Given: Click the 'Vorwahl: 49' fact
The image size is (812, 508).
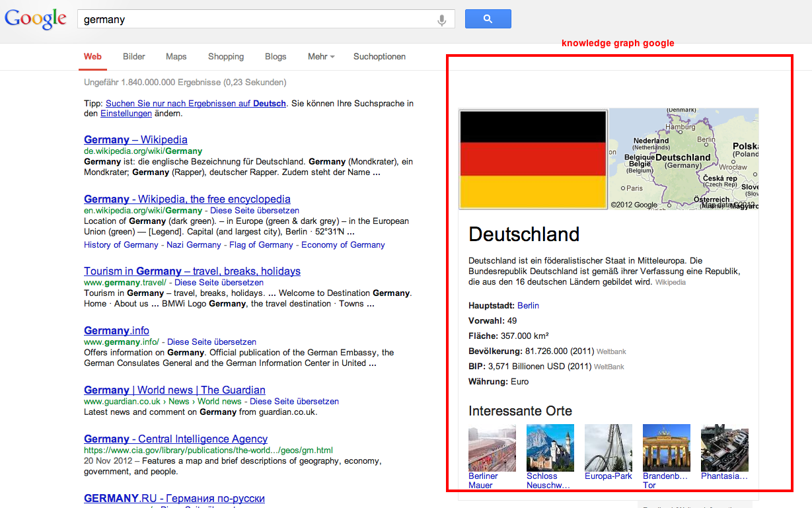Looking at the screenshot, I should (x=493, y=320).
